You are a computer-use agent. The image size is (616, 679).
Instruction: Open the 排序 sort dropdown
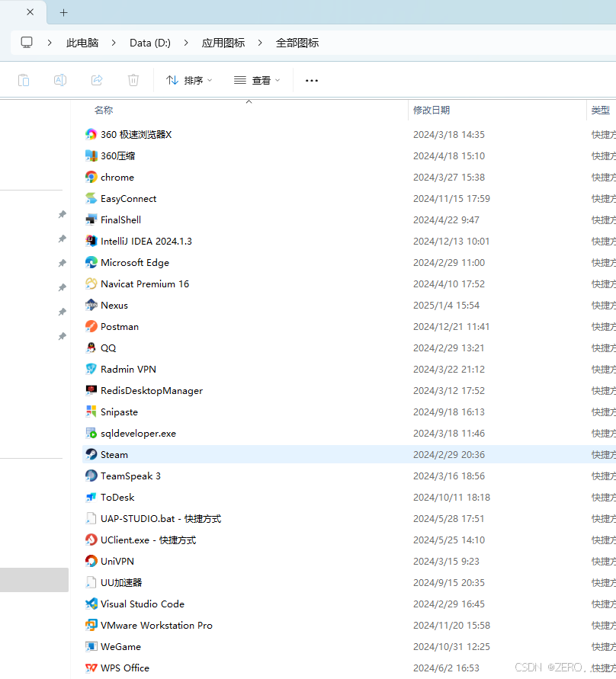tap(189, 80)
